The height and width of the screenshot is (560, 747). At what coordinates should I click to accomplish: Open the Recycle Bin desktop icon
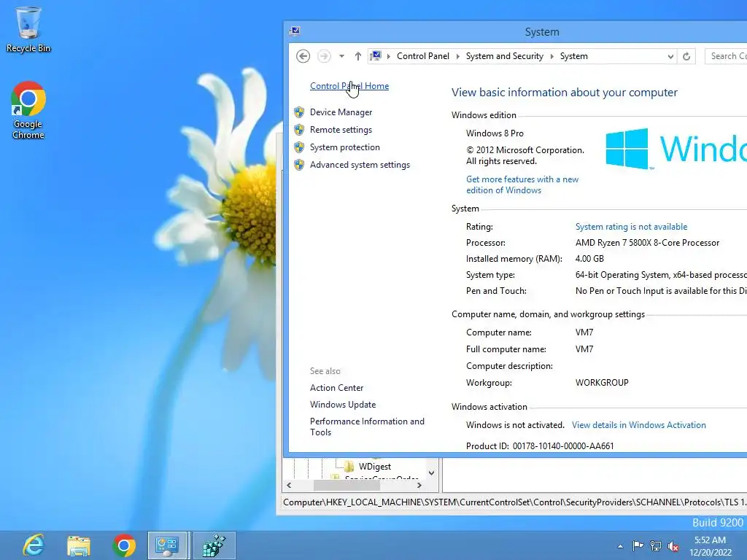click(x=28, y=29)
